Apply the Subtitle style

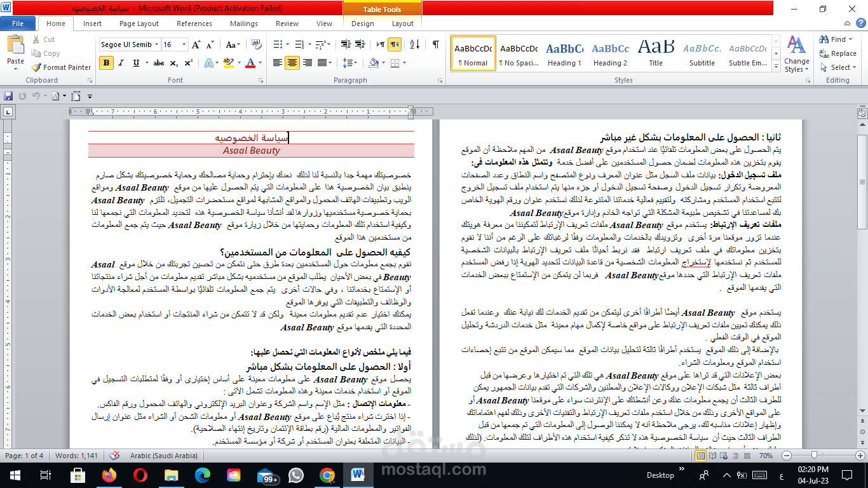[702, 53]
